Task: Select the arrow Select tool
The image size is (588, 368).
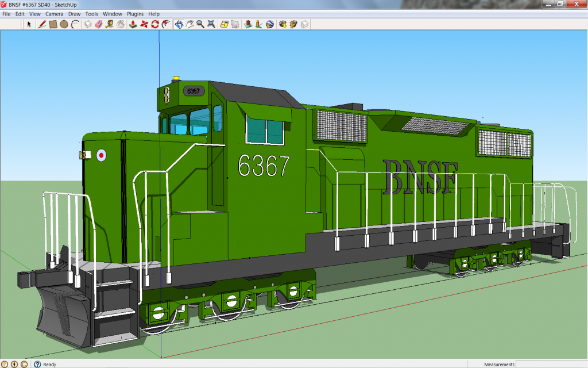Action: tap(29, 24)
